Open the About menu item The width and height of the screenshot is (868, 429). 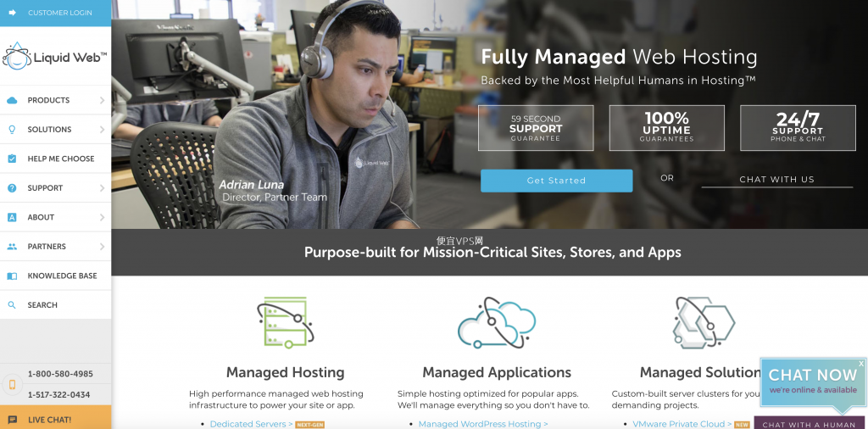[x=55, y=217]
